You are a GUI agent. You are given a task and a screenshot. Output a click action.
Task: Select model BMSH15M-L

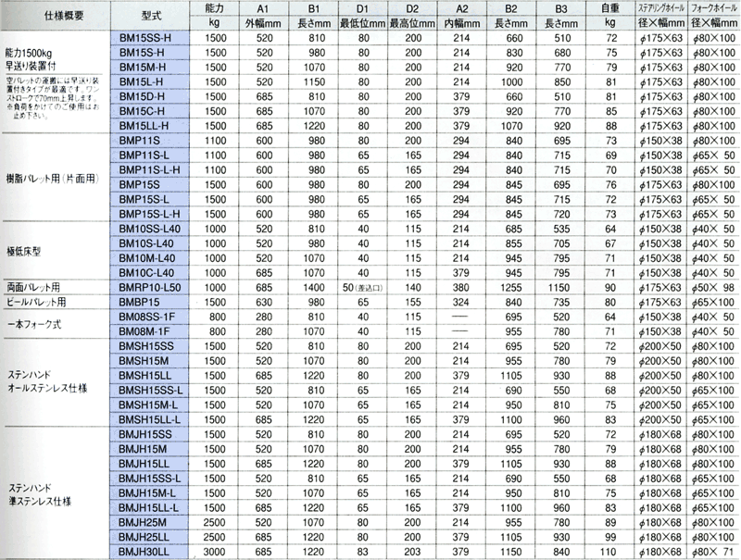(150, 405)
